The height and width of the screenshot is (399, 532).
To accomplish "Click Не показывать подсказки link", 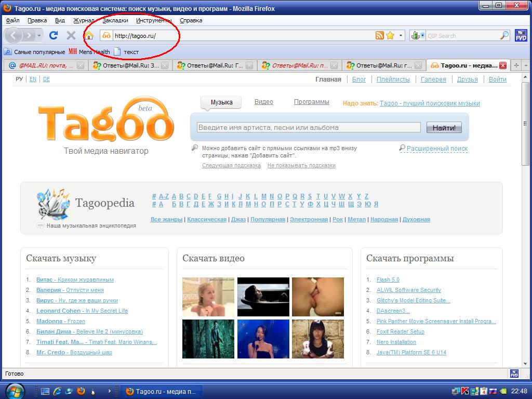I will pos(301,165).
